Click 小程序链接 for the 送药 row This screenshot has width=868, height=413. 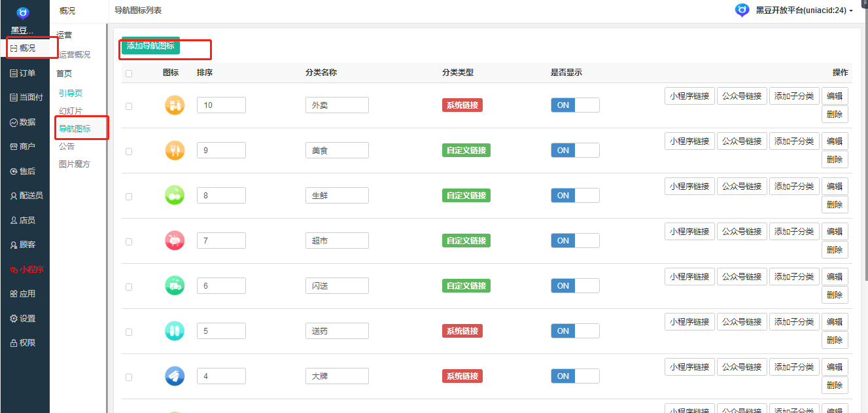point(689,322)
